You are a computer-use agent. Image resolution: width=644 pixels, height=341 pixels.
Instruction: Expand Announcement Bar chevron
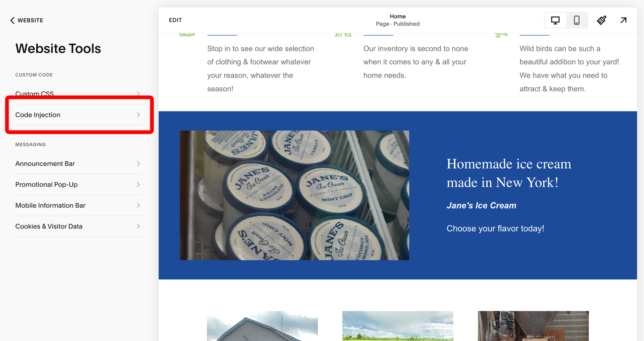(138, 164)
